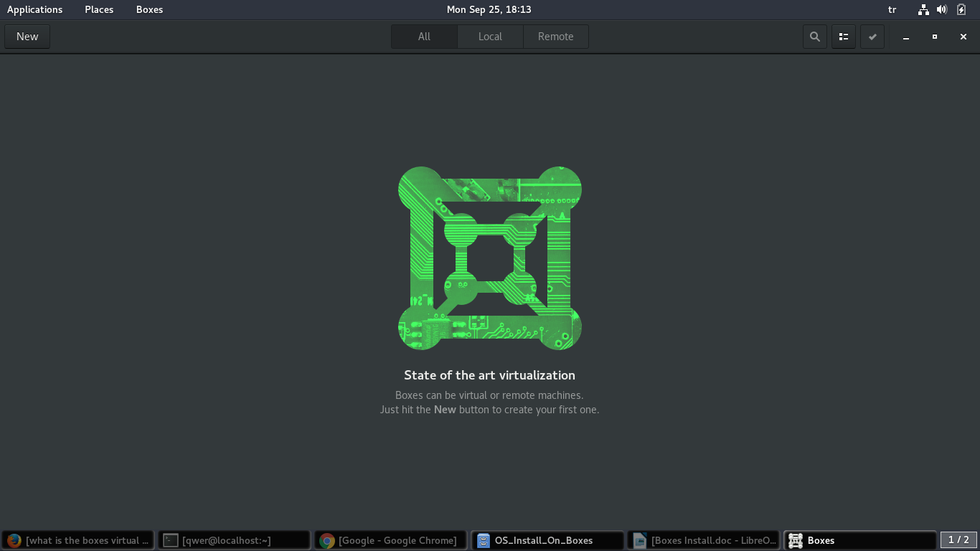
Task: Enable selection mode checkmark icon
Action: click(x=872, y=37)
